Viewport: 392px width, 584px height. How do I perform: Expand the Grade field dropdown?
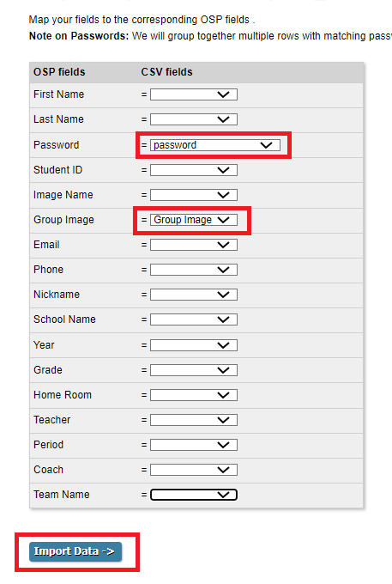[193, 370]
